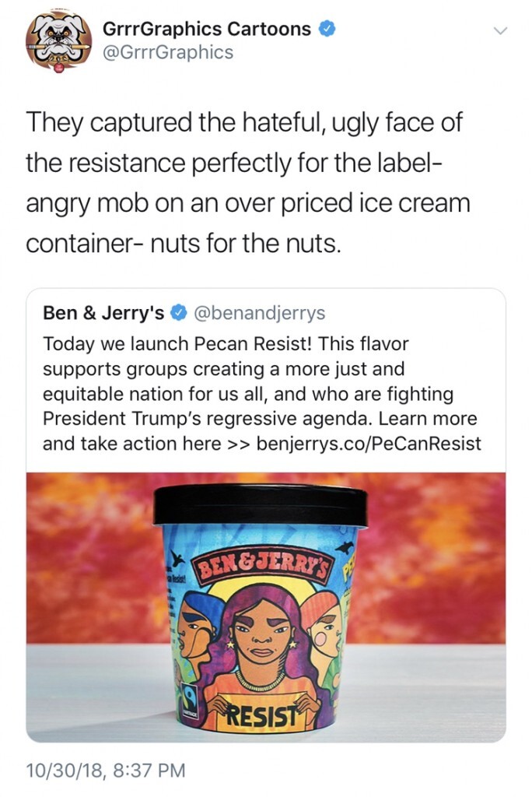Open the Ben & Jerry's account name
532x797 pixels.
103,313
